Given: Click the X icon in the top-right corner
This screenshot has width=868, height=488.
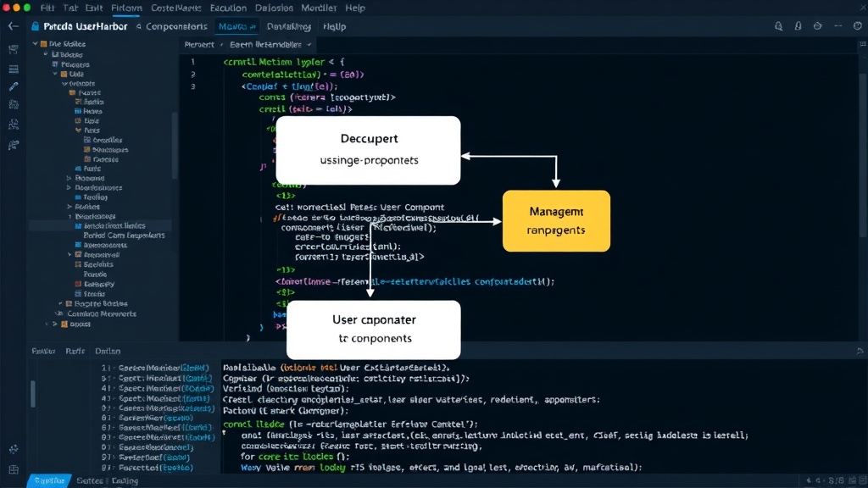Looking at the screenshot, I should click(x=861, y=7).
